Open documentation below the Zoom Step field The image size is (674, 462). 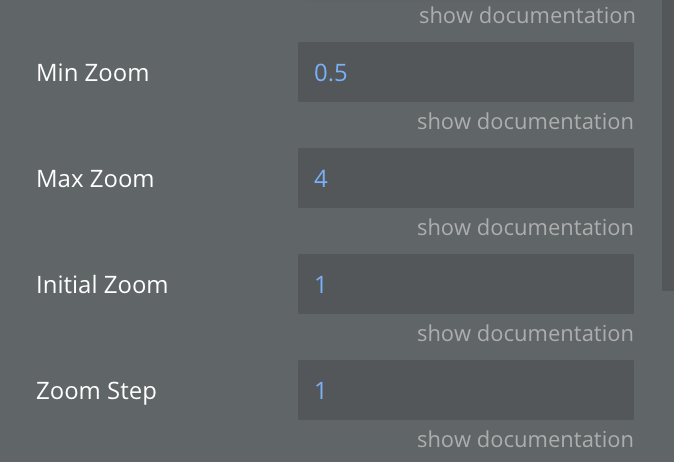[x=525, y=440]
